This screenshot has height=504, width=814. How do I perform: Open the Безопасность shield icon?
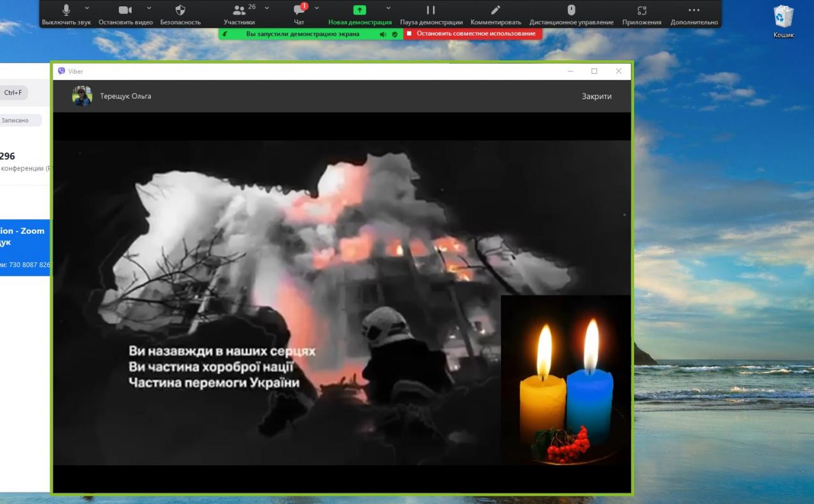[x=180, y=11]
